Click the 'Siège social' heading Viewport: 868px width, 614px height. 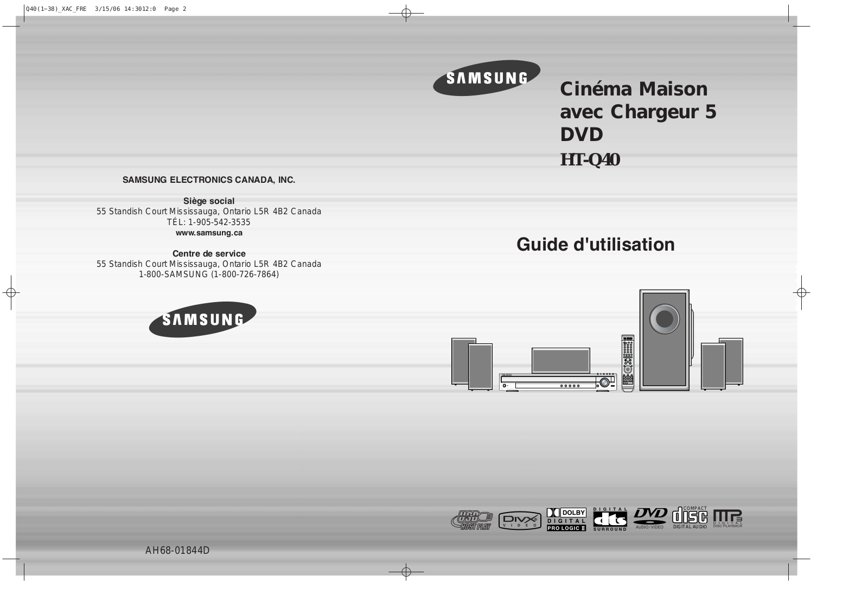tap(209, 201)
